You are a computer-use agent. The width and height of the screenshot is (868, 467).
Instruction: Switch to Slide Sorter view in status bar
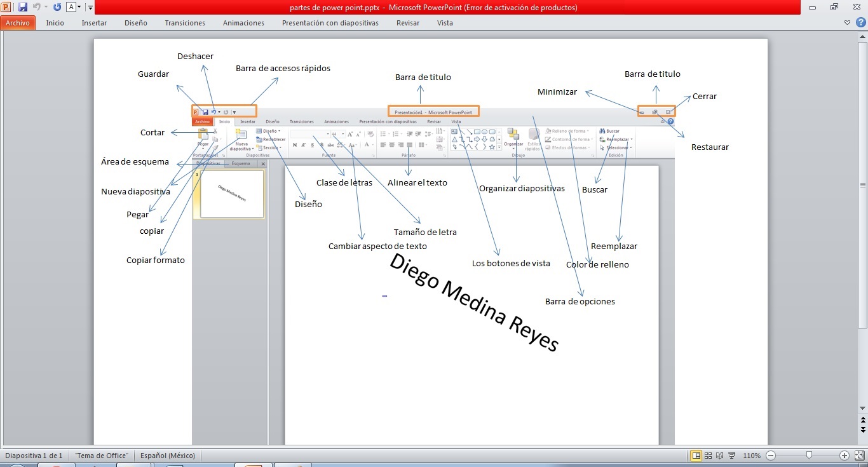click(708, 456)
